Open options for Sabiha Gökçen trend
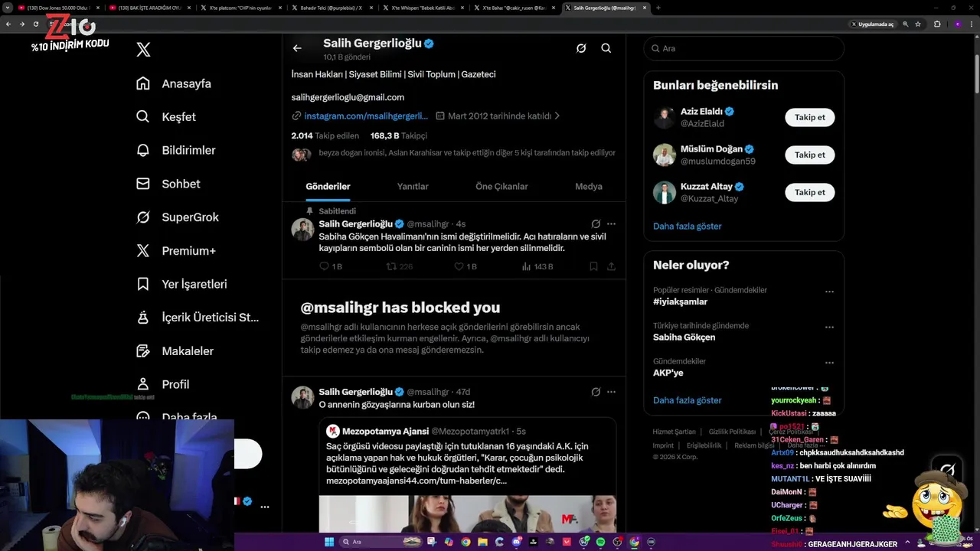Image resolution: width=980 pixels, height=551 pixels. point(829,328)
